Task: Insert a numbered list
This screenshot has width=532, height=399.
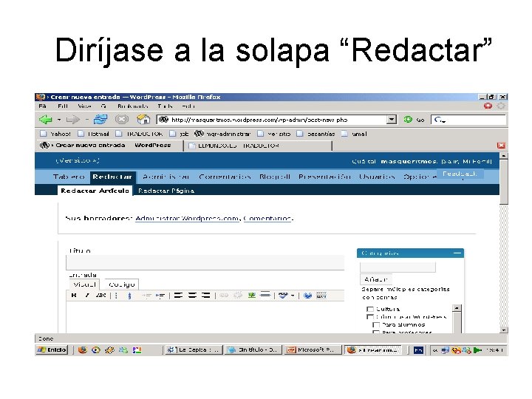Action: pyautogui.click(x=129, y=296)
